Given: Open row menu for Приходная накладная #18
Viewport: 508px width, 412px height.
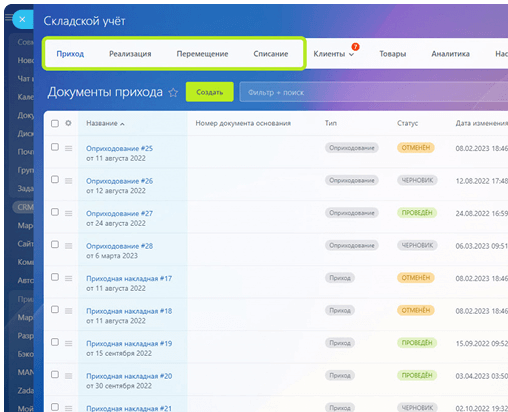Looking at the screenshot, I should [x=68, y=311].
